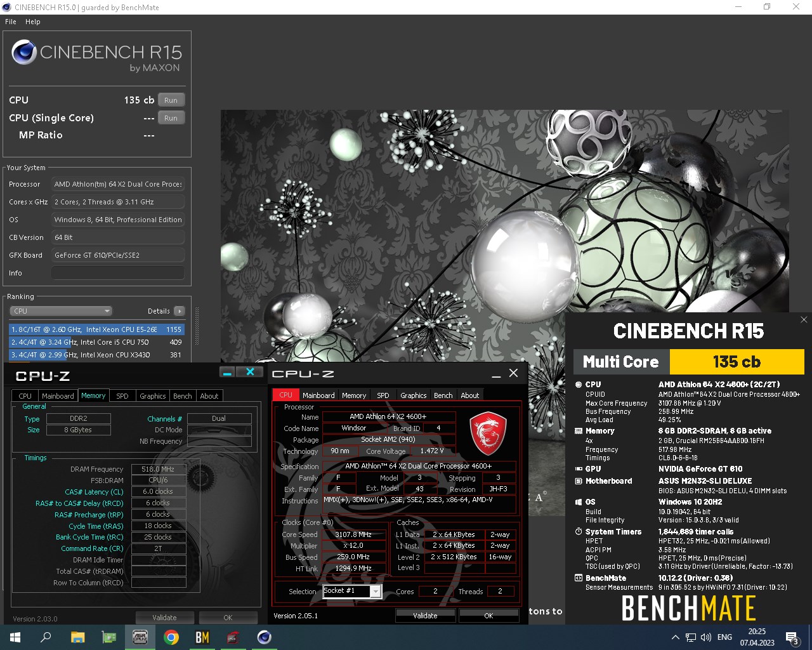Image resolution: width=812 pixels, height=650 pixels.
Task: Open Memory tab in MSI CPU-Z window
Action: pos(354,395)
